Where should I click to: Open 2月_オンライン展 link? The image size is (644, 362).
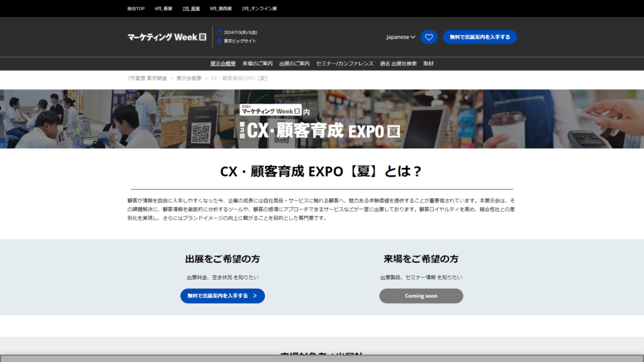(x=259, y=9)
